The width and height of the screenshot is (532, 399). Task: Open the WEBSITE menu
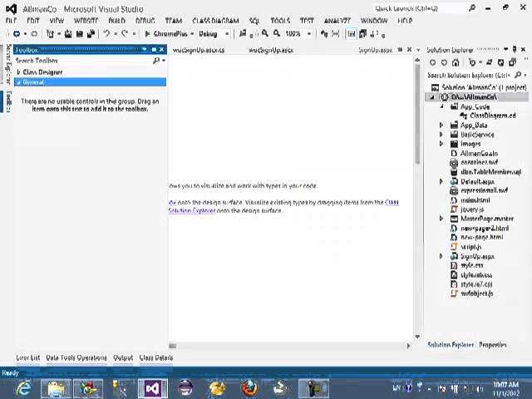point(86,21)
